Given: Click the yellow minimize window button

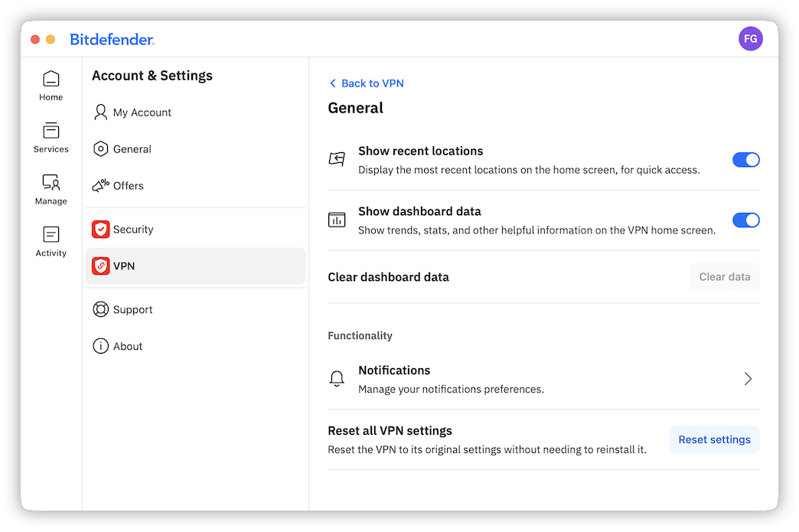Looking at the screenshot, I should pos(51,39).
